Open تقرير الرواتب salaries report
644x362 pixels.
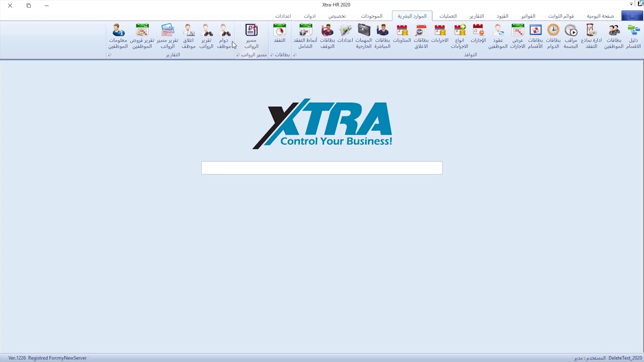click(x=206, y=36)
